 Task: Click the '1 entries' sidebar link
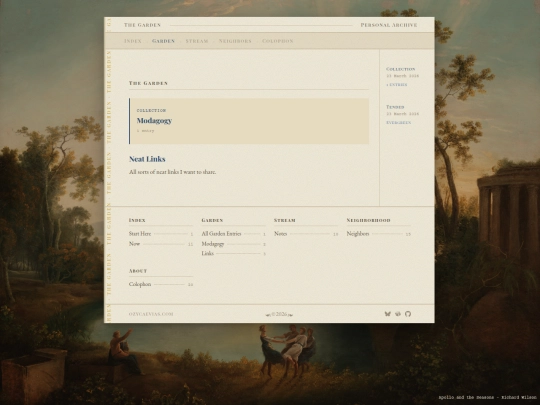click(397, 85)
